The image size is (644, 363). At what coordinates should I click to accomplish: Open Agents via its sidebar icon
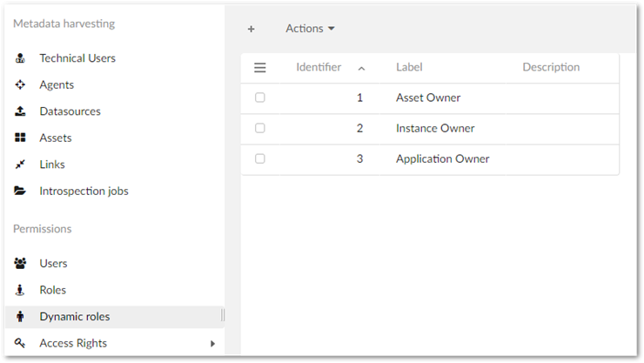(x=20, y=85)
